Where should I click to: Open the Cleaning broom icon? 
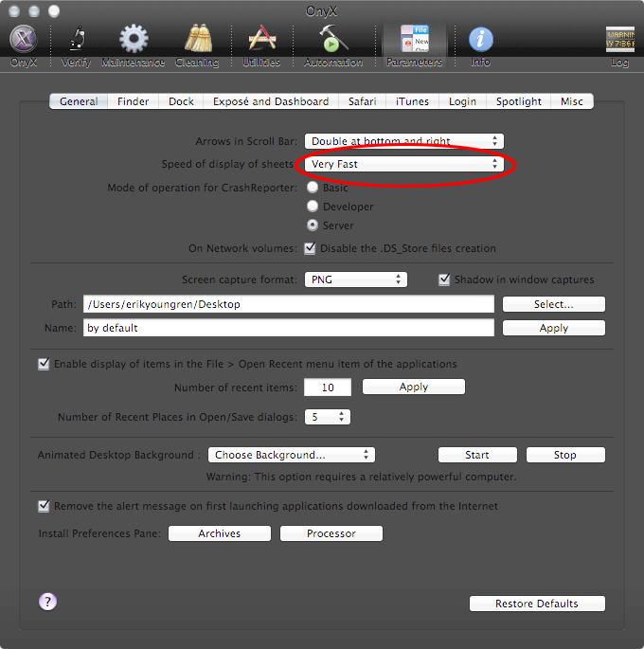(198, 39)
